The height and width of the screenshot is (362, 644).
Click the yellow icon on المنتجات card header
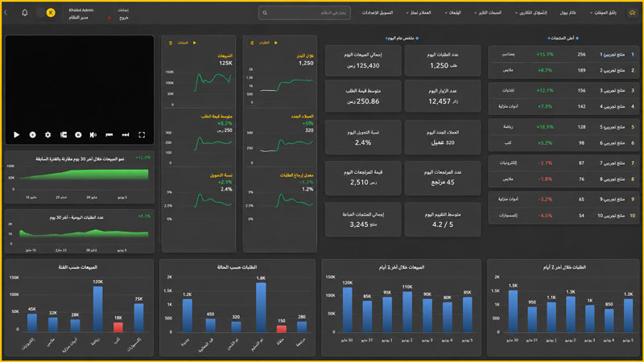click(171, 43)
